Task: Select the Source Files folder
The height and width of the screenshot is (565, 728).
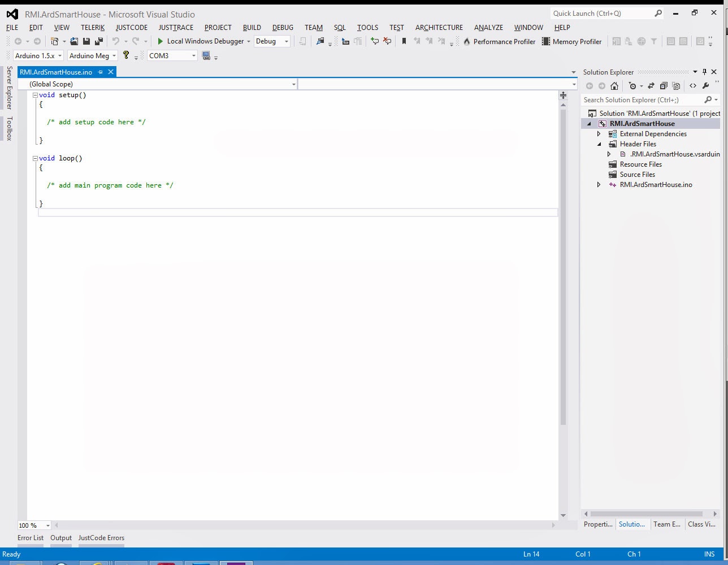Action: click(637, 175)
